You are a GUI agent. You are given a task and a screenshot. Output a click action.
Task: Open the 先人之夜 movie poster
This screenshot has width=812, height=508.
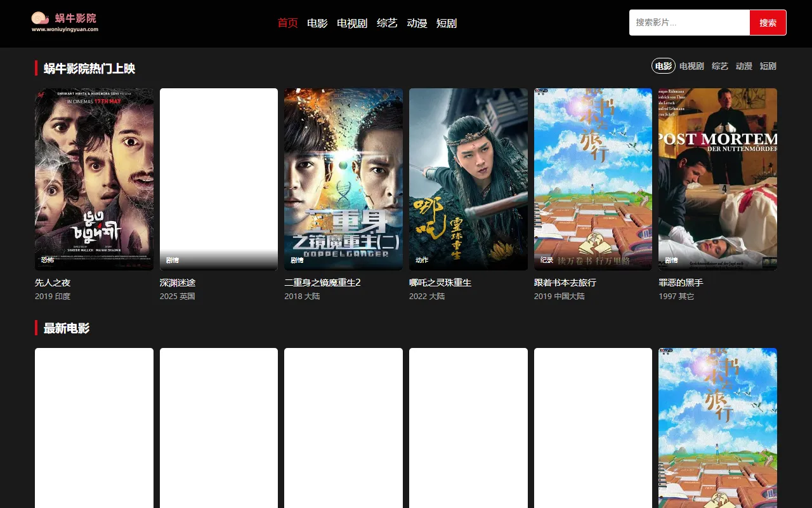pos(94,179)
